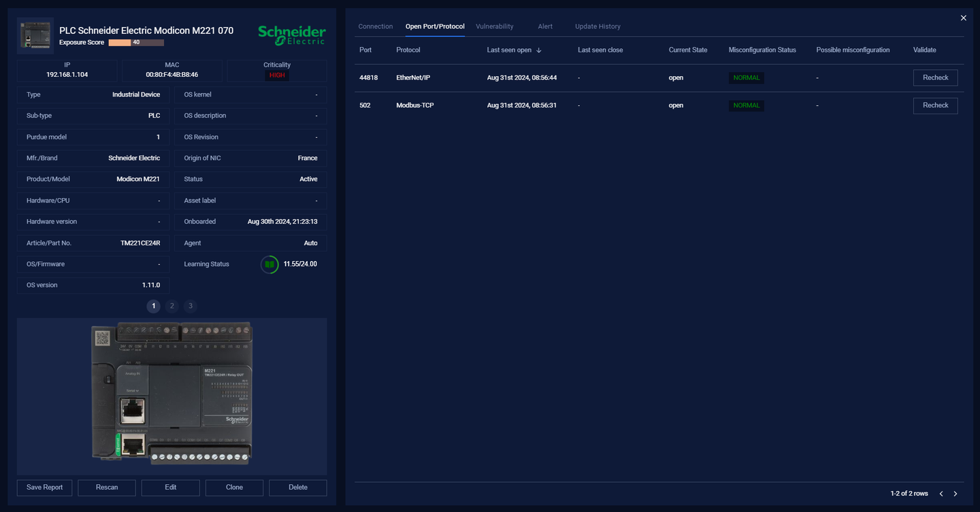This screenshot has height=512, width=980.
Task: Go to previous page of port rows
Action: (x=941, y=494)
